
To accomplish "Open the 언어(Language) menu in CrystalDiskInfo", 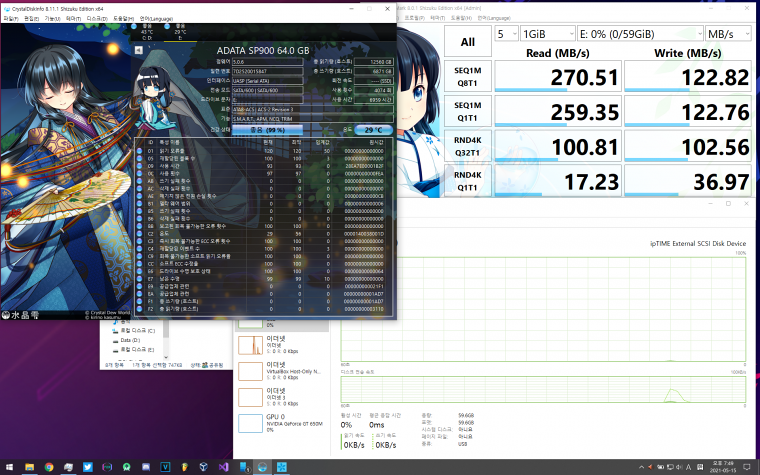I will [x=156, y=18].
